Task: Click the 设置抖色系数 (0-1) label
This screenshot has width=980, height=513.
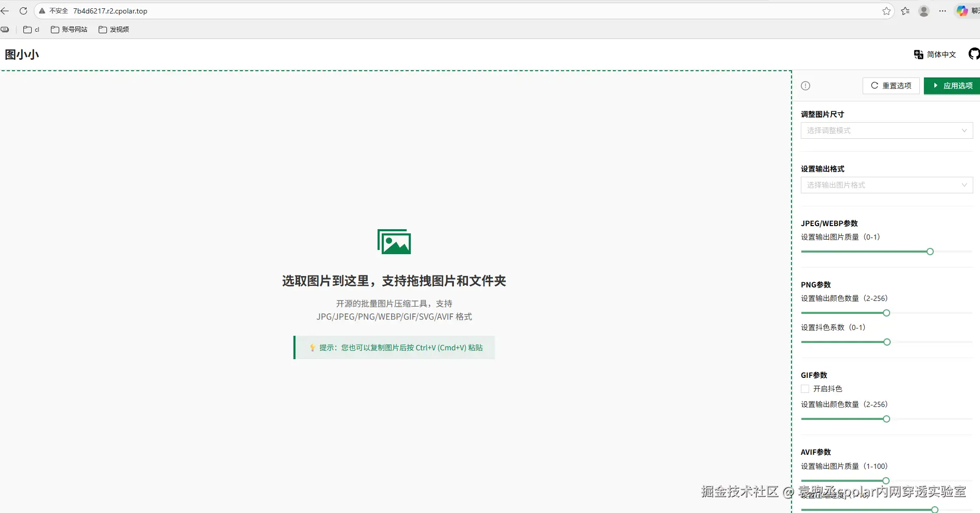Action: coord(833,327)
